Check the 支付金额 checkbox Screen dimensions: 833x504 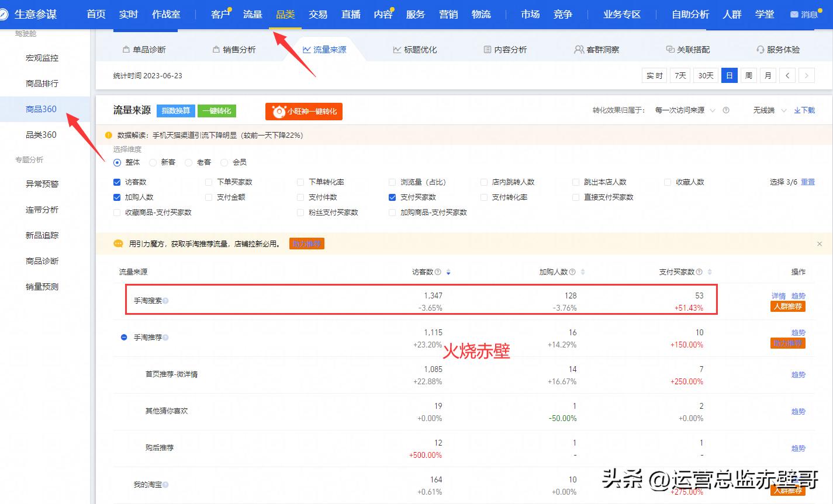pyautogui.click(x=209, y=197)
